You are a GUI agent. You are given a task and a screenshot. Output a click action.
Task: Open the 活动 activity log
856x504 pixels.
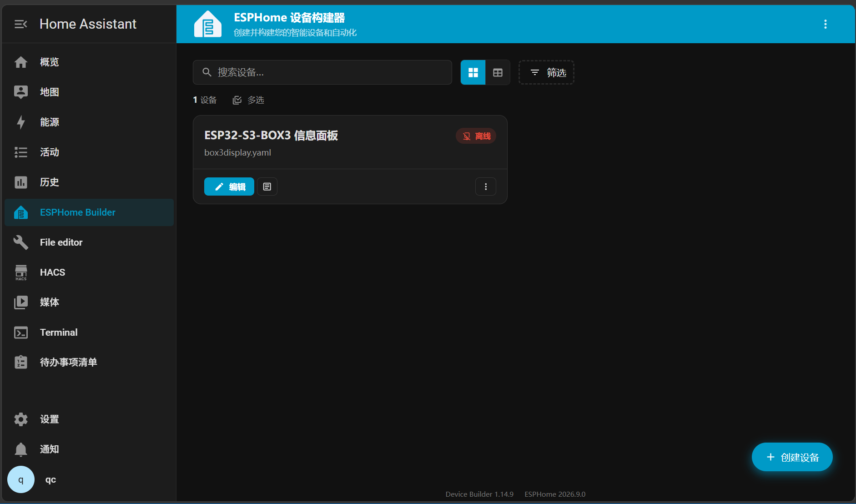coord(89,152)
